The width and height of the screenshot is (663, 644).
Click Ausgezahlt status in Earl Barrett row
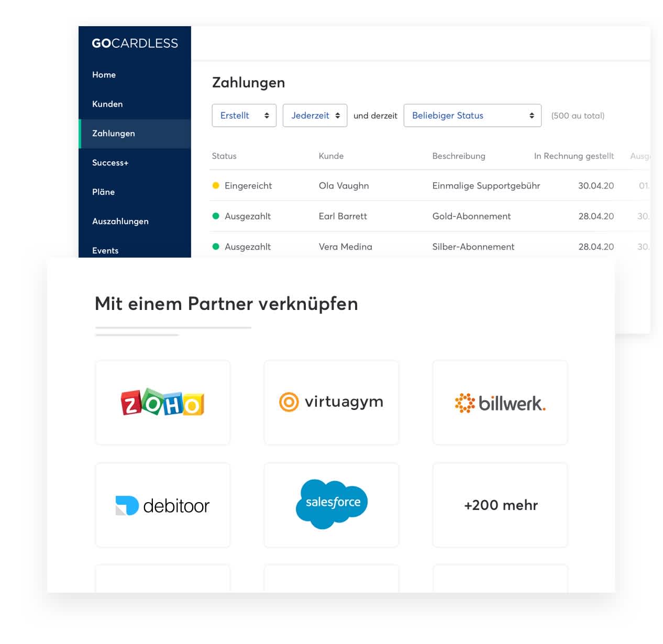pyautogui.click(x=248, y=216)
